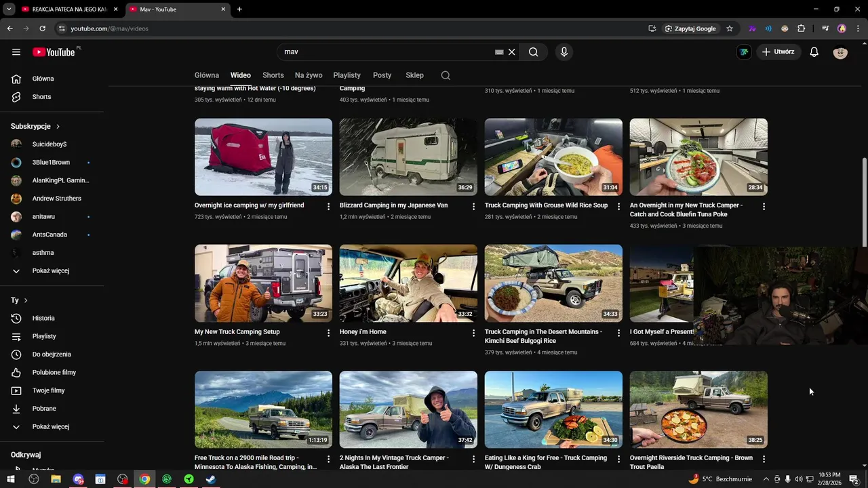This screenshot has height=488, width=868.
Task: Open the action menu for Overnight ice camping video
Action: click(329, 206)
